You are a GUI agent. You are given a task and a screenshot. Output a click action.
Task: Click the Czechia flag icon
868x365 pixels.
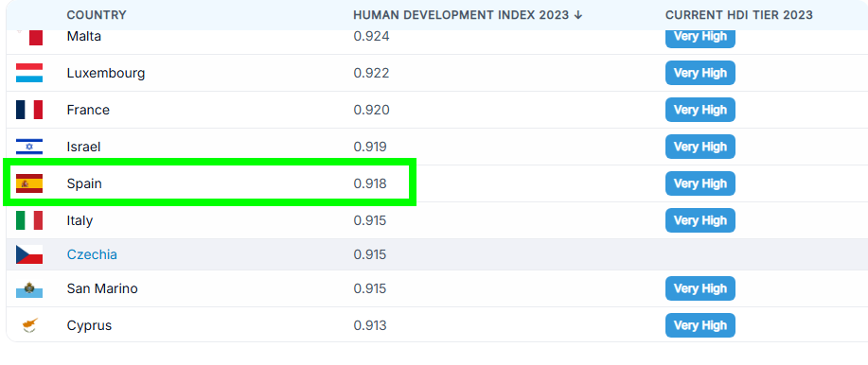[x=29, y=254]
